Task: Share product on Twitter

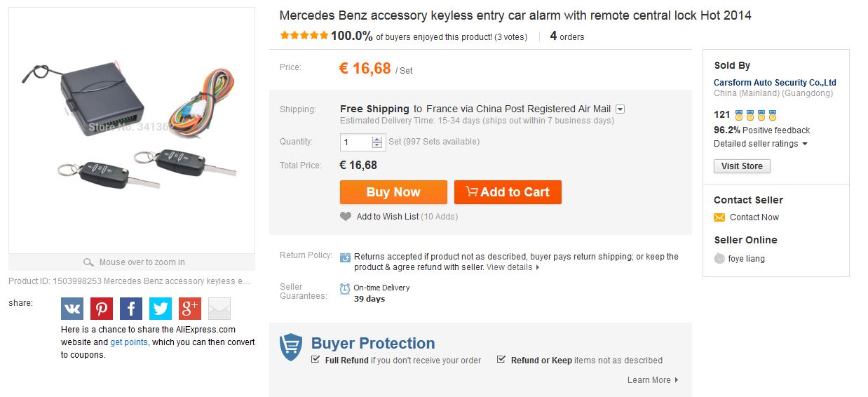Action: [x=161, y=309]
